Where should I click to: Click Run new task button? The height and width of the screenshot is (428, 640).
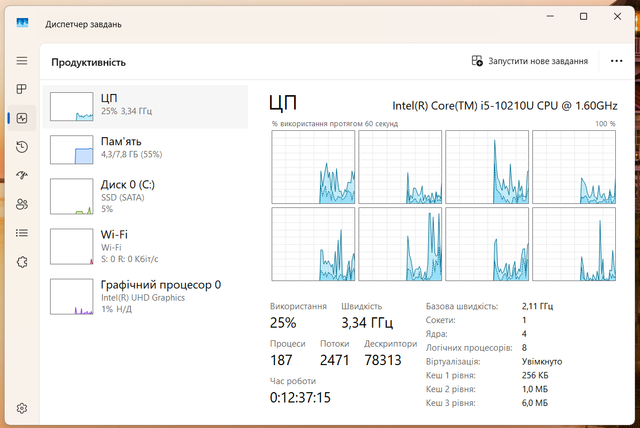click(x=529, y=61)
